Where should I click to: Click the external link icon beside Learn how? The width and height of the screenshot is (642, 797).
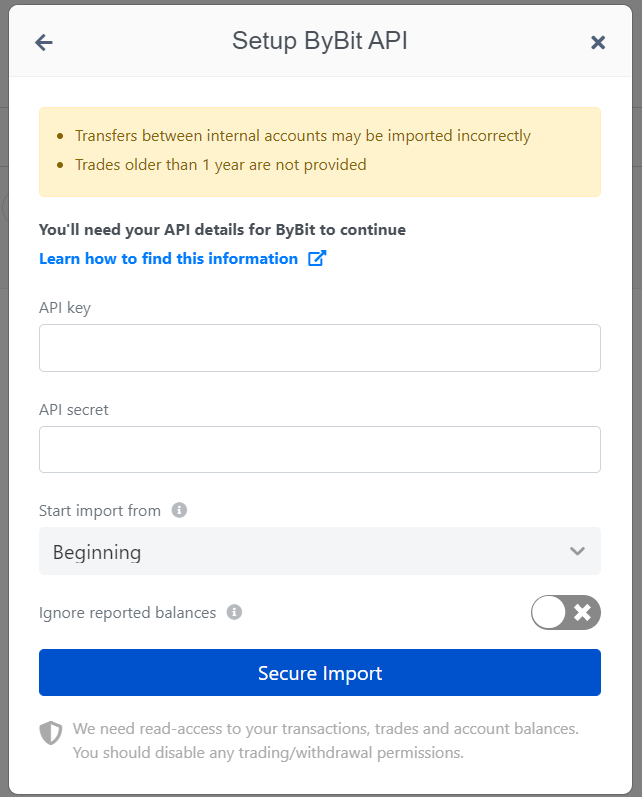coord(317,259)
